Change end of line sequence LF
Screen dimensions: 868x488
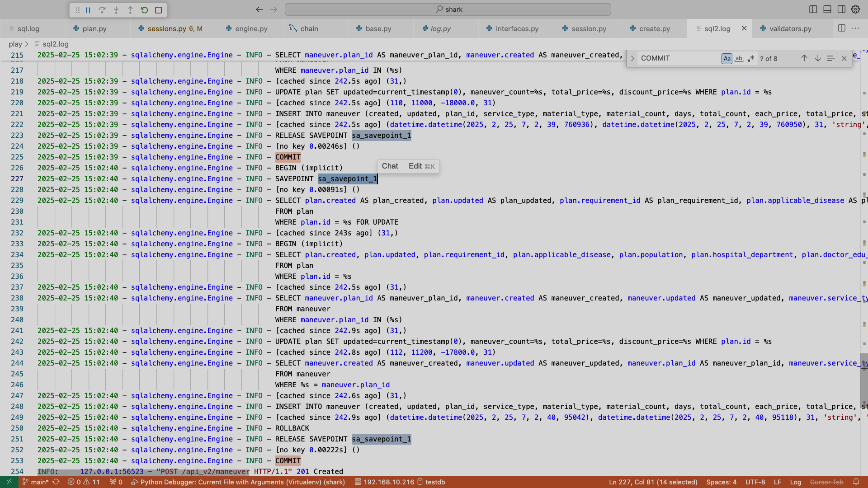coord(778,482)
